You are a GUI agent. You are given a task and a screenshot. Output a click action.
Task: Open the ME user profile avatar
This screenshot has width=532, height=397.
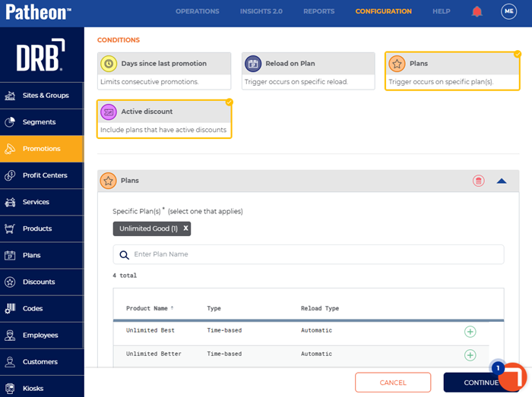(x=508, y=11)
